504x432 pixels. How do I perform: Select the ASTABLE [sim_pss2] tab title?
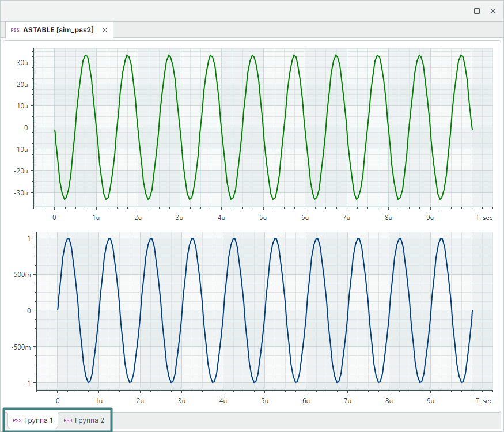tap(58, 30)
